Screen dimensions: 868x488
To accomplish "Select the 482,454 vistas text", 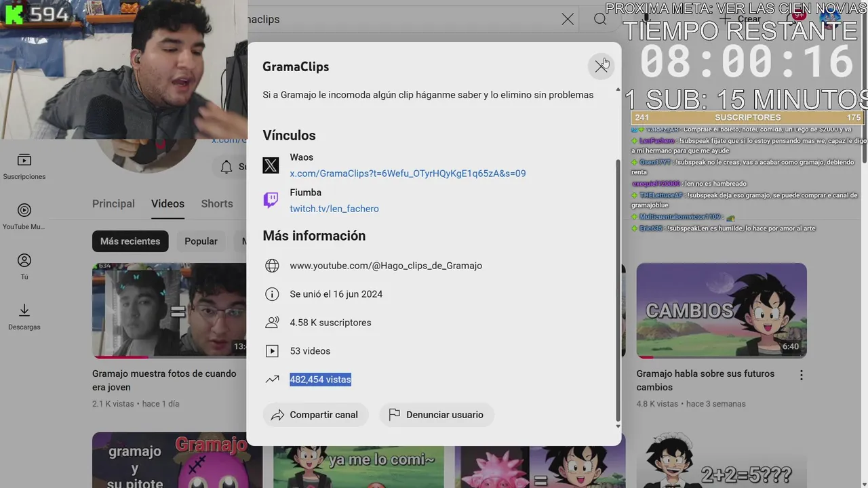I will click(320, 380).
